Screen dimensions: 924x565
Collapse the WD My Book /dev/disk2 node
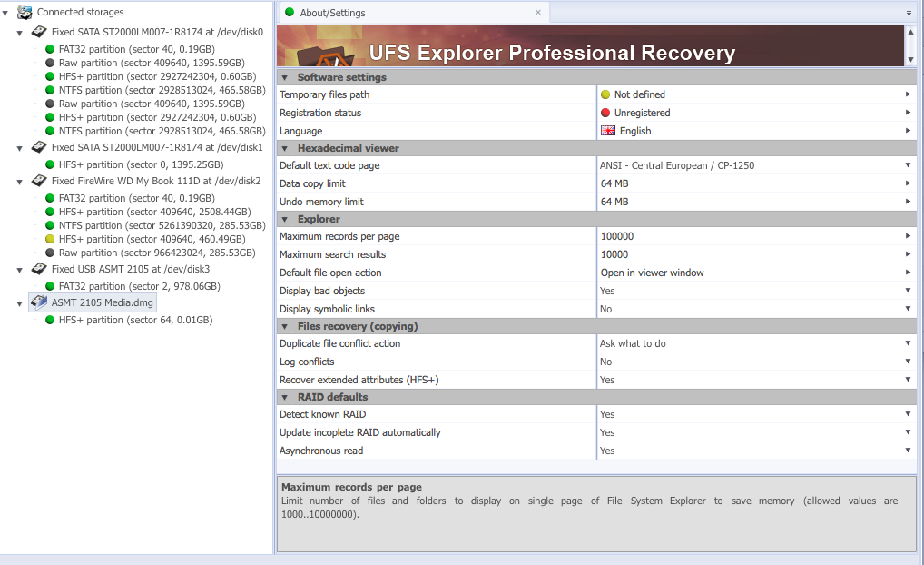[x=19, y=182]
